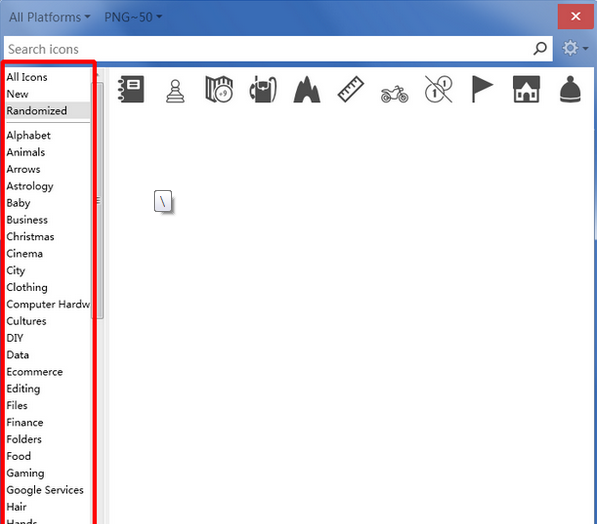
Task: Select the ruler icon
Action: [351, 89]
